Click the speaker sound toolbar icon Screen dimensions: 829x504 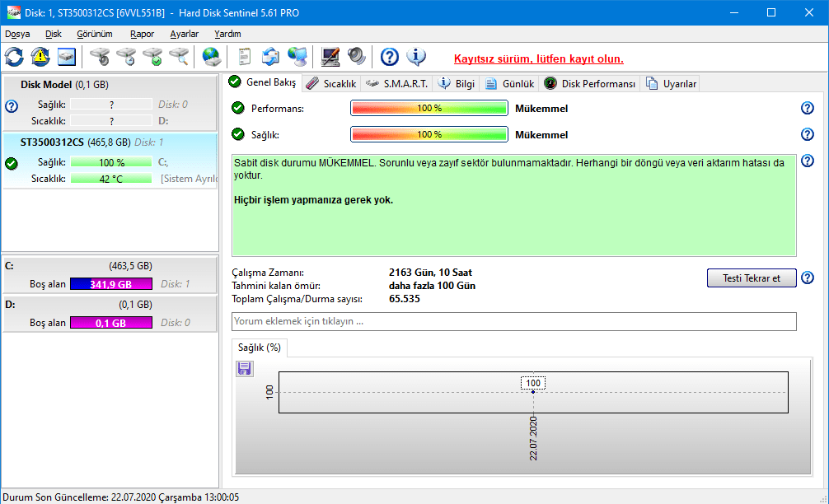tap(357, 57)
